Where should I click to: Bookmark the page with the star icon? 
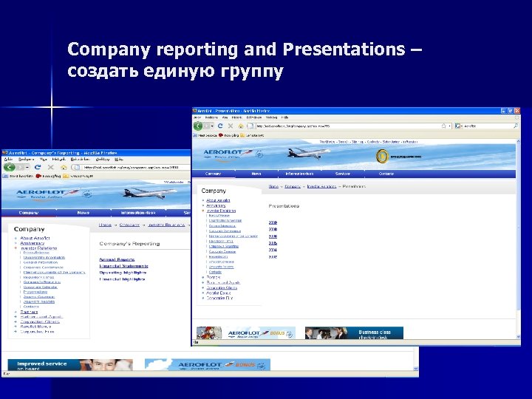[x=444, y=126]
